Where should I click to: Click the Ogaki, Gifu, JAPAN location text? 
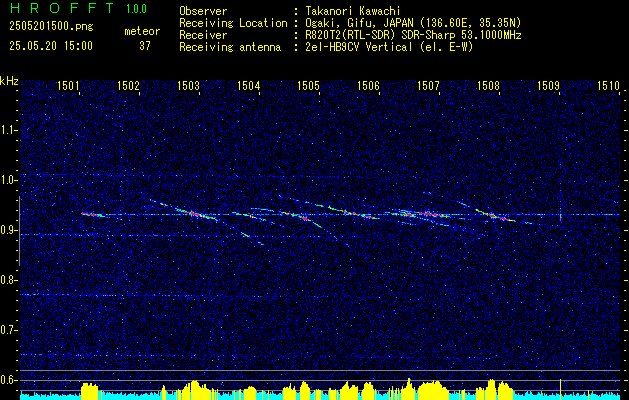411,23
